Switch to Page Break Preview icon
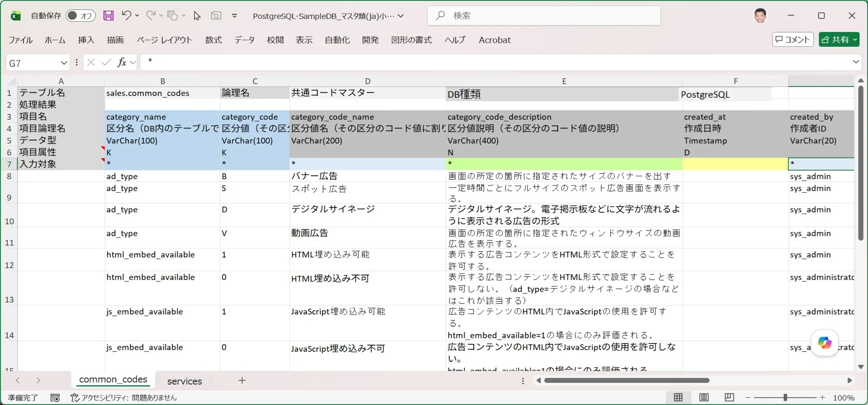The width and height of the screenshot is (868, 405). point(729,398)
